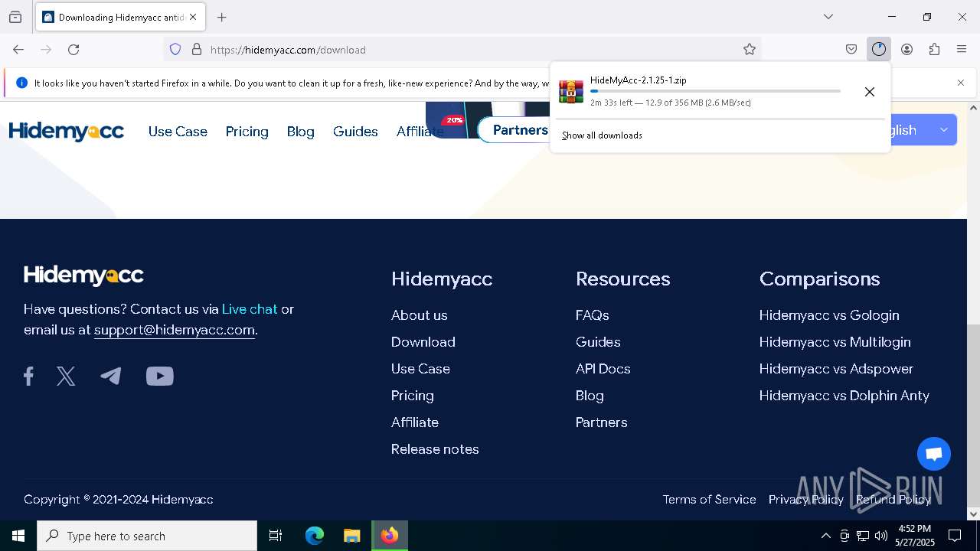
Task: Open taskbar clock and date
Action: (x=915, y=536)
